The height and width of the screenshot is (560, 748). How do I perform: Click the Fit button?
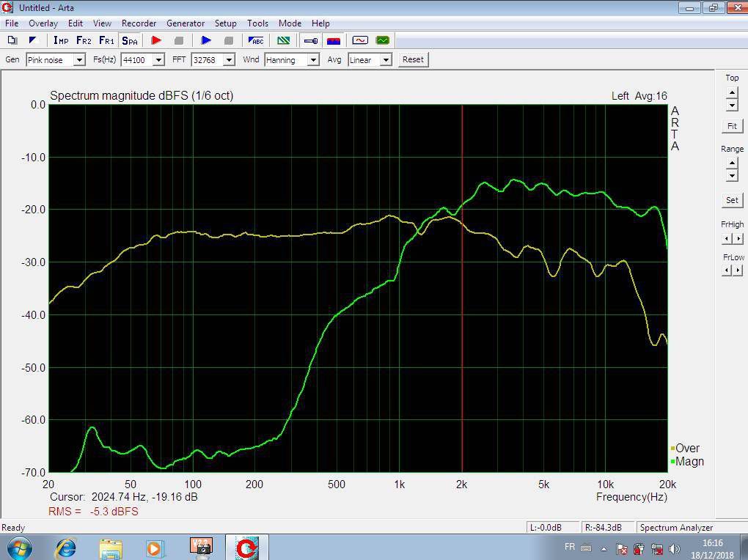733,126
